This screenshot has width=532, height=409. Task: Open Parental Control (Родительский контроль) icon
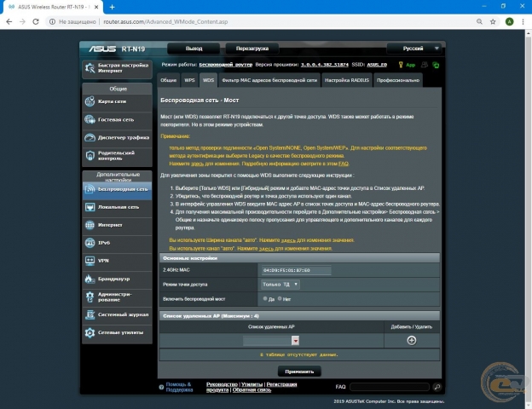90,156
